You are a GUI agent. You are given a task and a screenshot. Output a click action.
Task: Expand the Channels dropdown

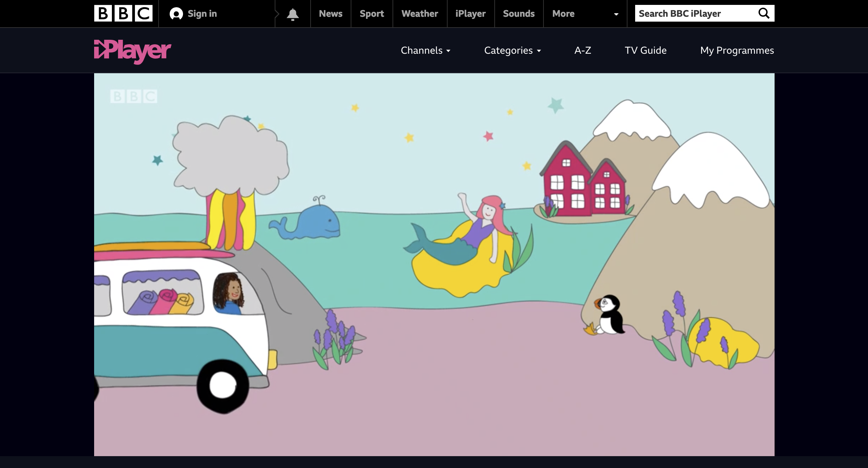[x=425, y=51]
